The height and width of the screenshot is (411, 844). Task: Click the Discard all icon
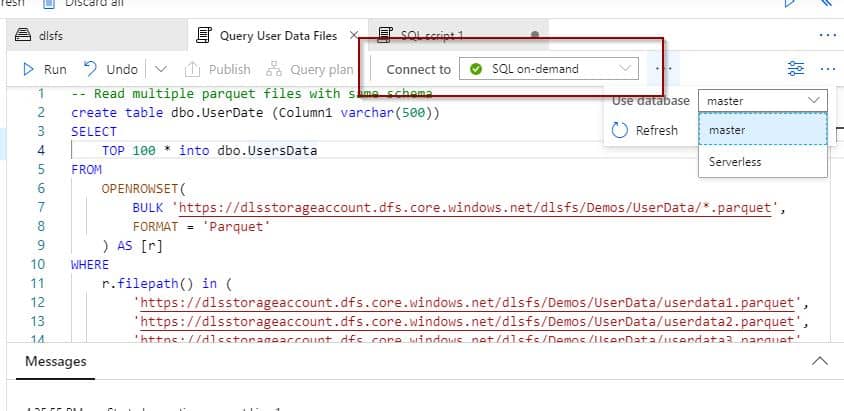49,3
